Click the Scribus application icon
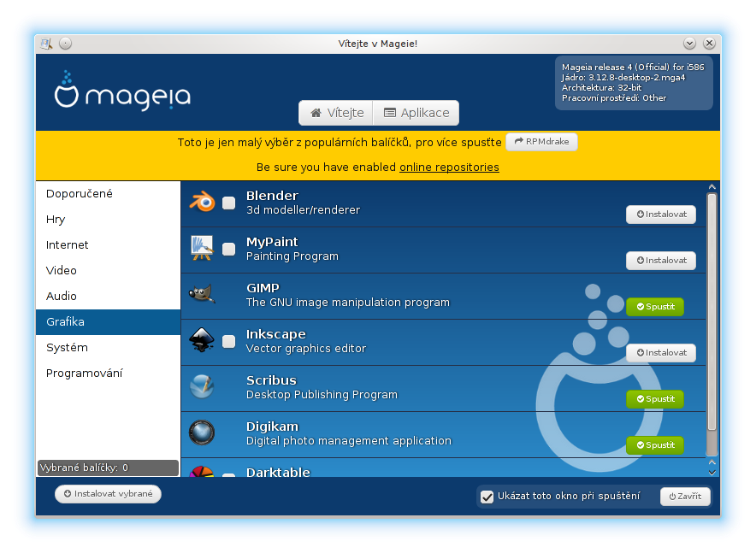Viewport: 756px width, 553px height. pos(202,387)
